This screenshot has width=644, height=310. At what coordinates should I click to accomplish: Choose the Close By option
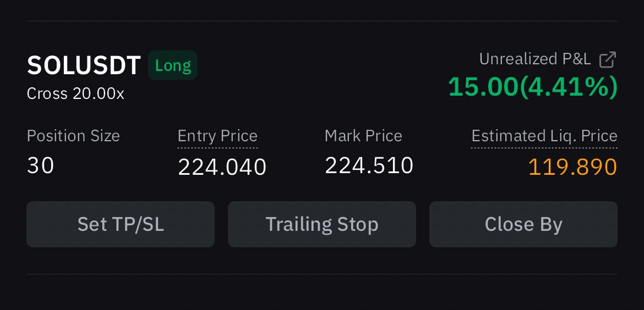coord(523,224)
